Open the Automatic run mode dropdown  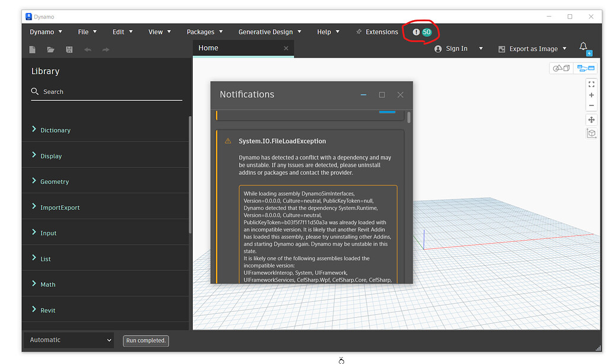pyautogui.click(x=68, y=340)
